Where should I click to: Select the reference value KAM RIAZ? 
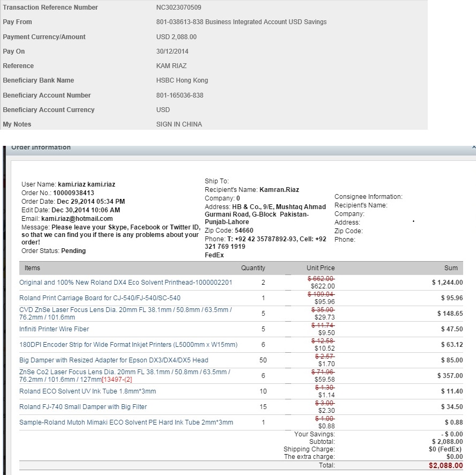tap(172, 66)
